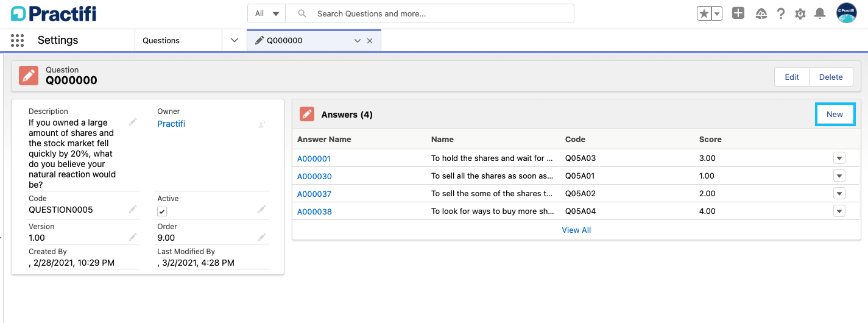The width and height of the screenshot is (868, 323).
Task: Open the Help question mark icon
Action: pos(781,13)
